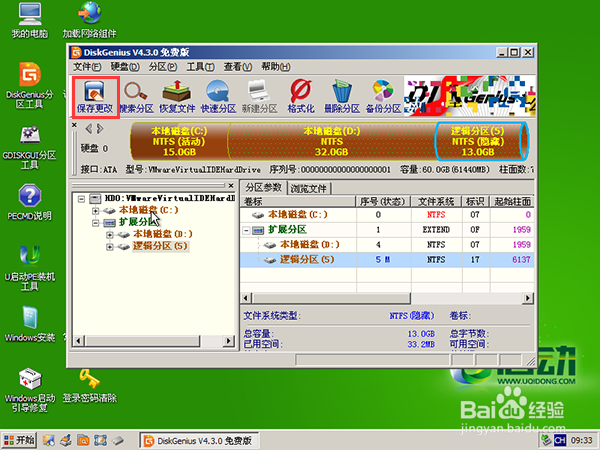Screen dimensions: 600x450
Task: Click the first quick launch taskbar icon
Action: [x=49, y=440]
